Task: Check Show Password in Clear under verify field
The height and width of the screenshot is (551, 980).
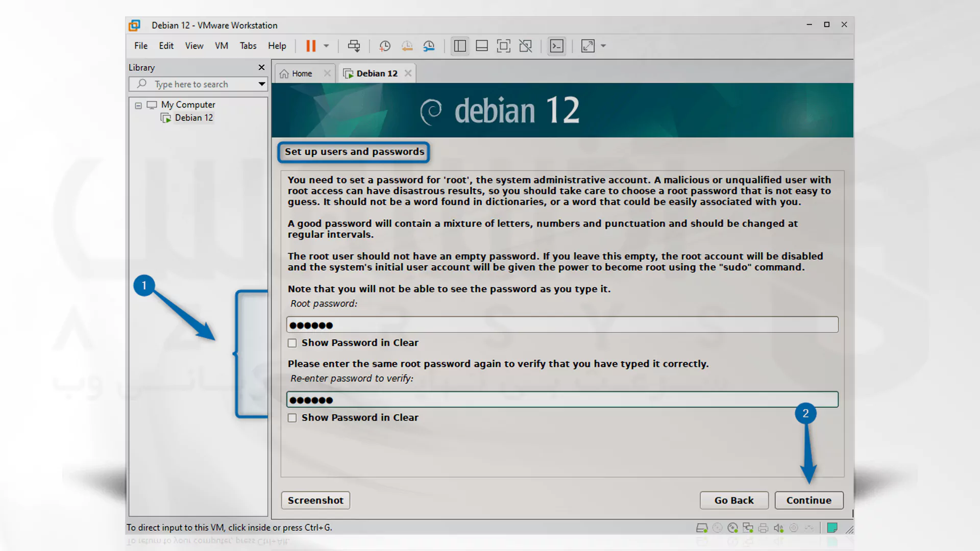Action: (292, 418)
